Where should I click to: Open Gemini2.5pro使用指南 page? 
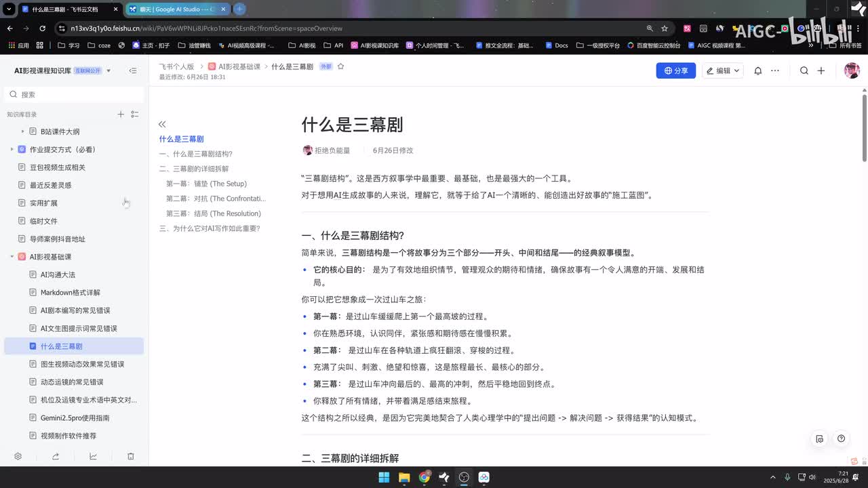click(x=74, y=418)
